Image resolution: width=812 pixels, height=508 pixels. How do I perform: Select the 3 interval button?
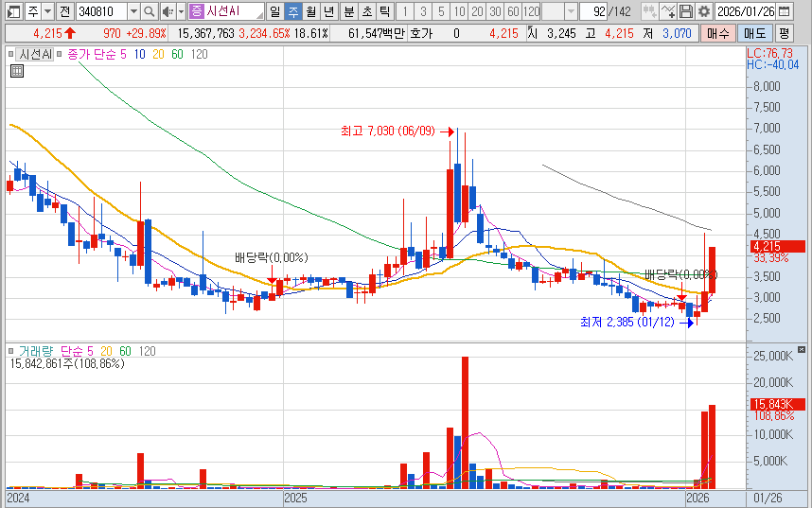click(x=423, y=10)
